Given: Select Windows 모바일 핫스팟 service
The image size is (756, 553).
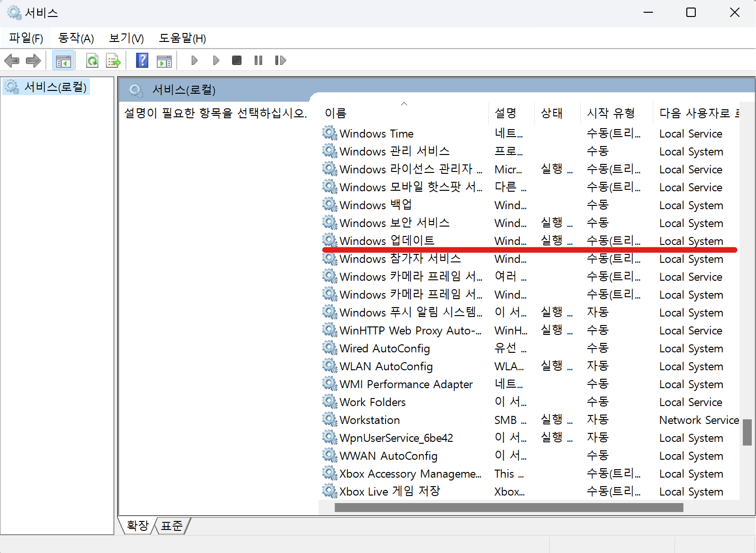Looking at the screenshot, I should coord(530,187).
